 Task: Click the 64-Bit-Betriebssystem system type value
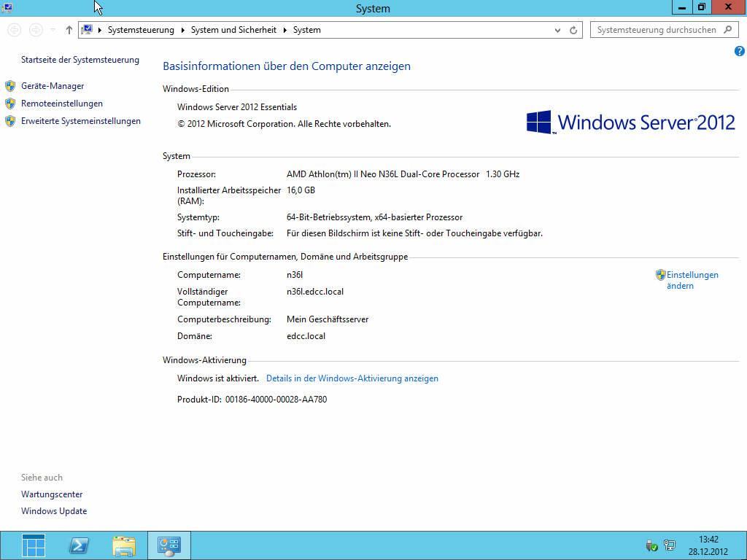(374, 217)
